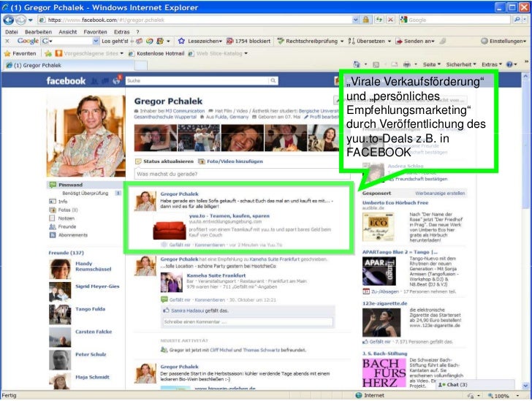This screenshot has width=532, height=401.
Task: Select the (1) Gregor Pchalek browser tab
Action: click(68, 65)
